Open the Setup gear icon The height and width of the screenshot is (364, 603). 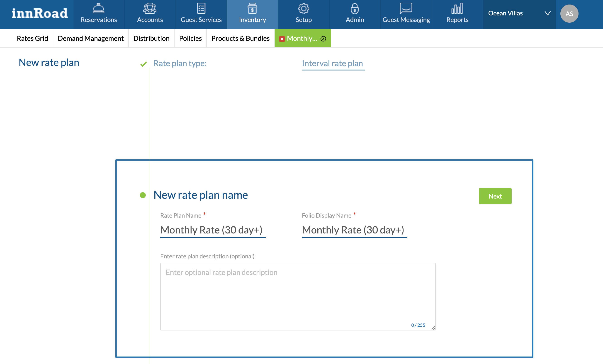click(304, 9)
